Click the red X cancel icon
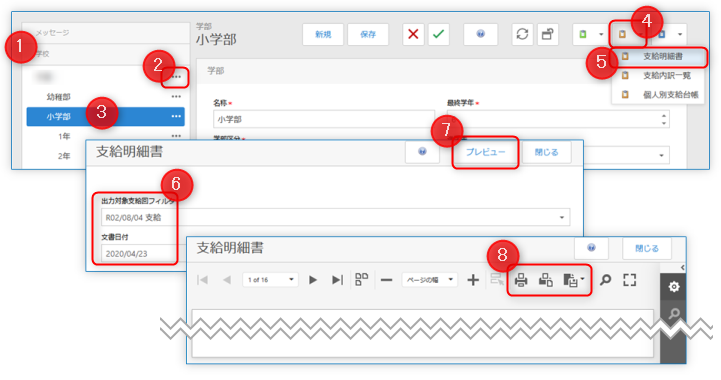The image size is (721, 380). pos(413,34)
